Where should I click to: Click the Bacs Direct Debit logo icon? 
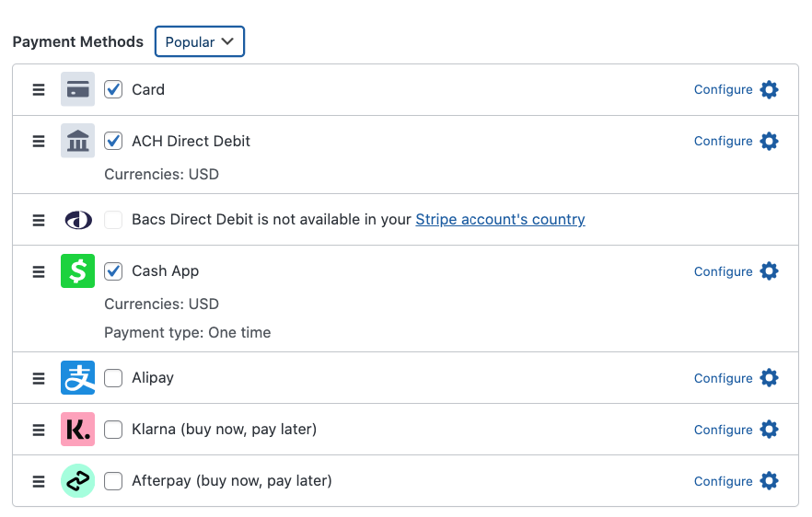78,220
